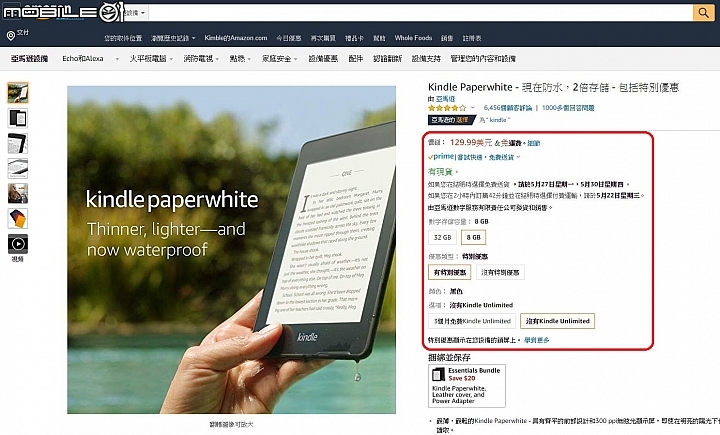This screenshot has width=720, height=435.
Task: Expand the 瀏覽歷史記錄 browsing history dropdown
Action: pos(194,39)
